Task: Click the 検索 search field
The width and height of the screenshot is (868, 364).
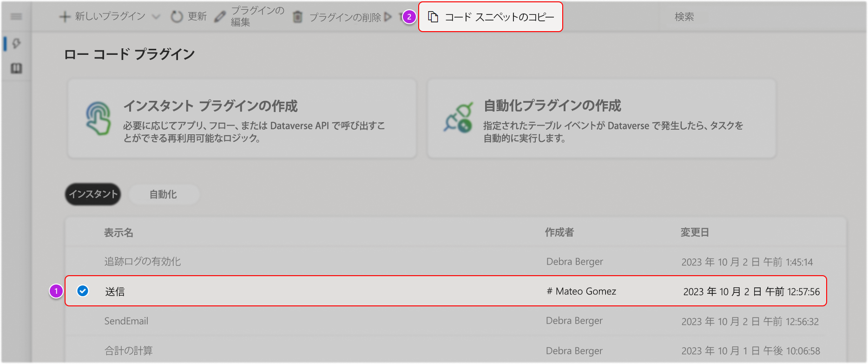Action: (x=684, y=17)
